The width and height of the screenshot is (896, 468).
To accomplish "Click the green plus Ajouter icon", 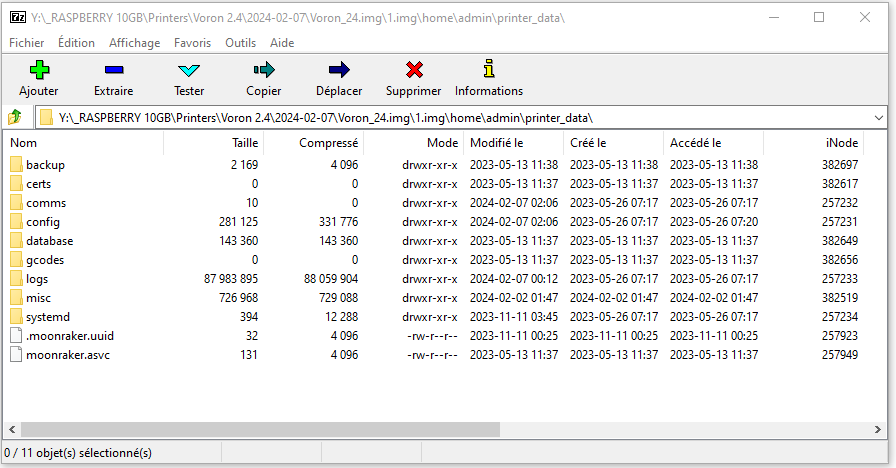I will point(39,70).
